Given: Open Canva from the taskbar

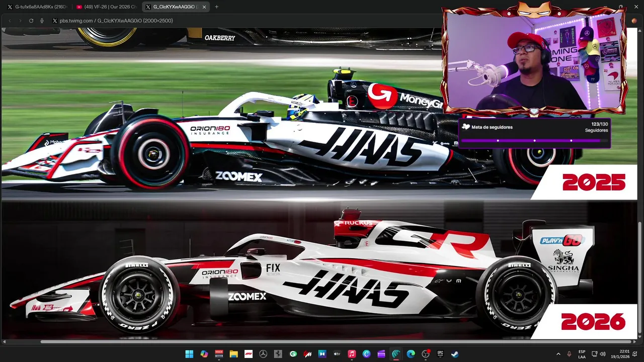Looking at the screenshot, I should coord(366,354).
